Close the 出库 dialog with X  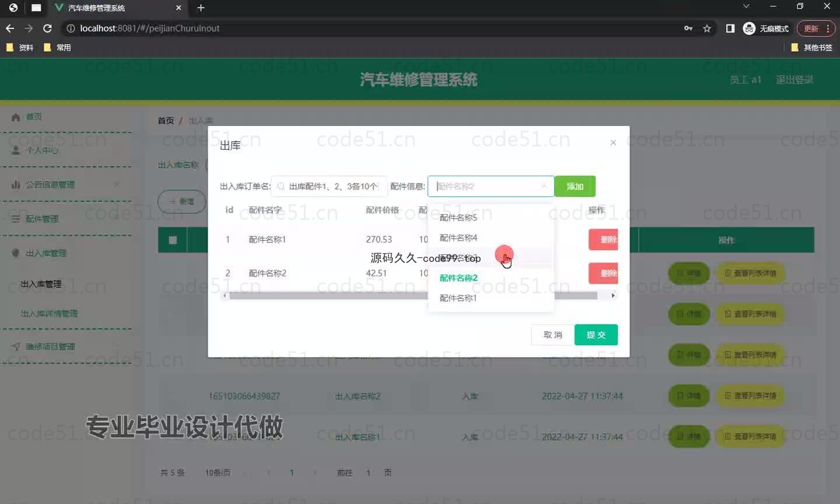click(613, 142)
